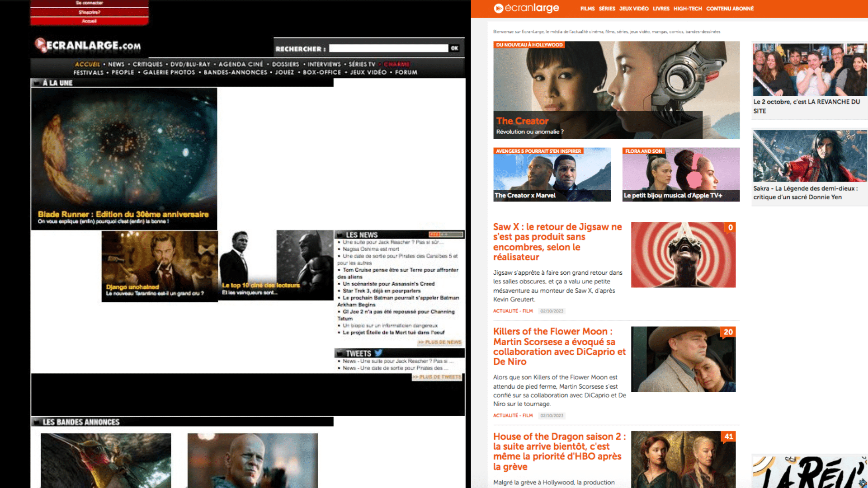Open FORUM menu item
Screen dimensions: 868x488
(x=406, y=72)
